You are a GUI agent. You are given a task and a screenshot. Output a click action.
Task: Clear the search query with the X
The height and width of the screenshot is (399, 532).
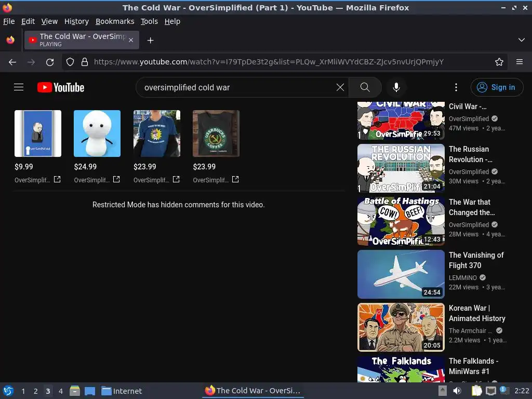340,87
